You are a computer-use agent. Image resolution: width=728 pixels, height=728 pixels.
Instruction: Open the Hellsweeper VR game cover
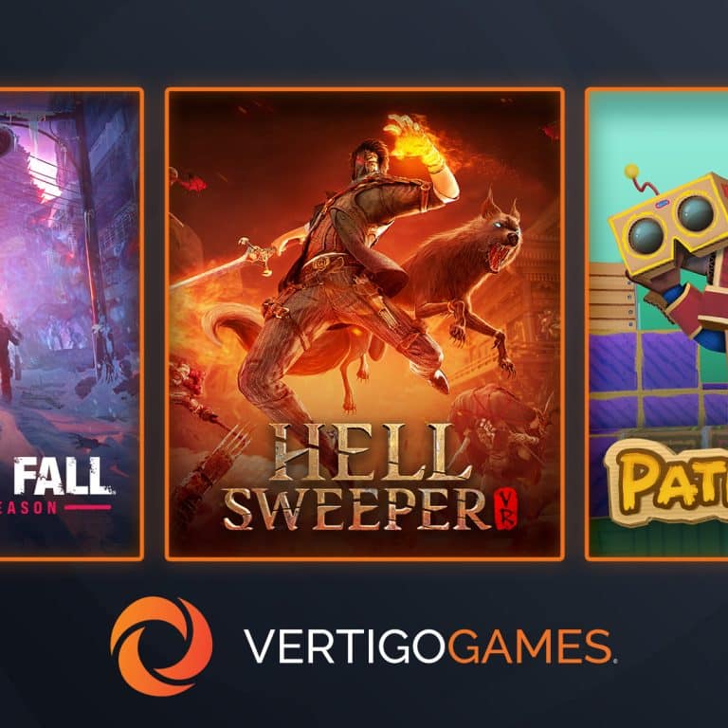tap(365, 324)
